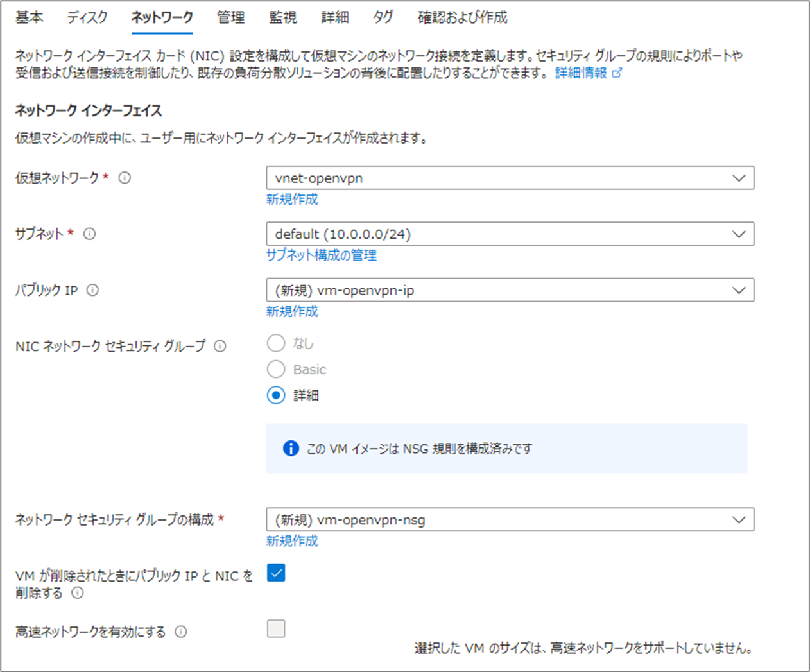Viewport: 810px width, 672px height.
Task: Show info for 高速ネットワークを有効にする
Action: point(181,632)
